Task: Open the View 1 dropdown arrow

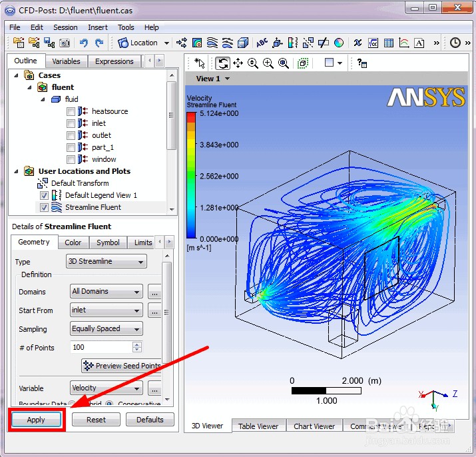Action: click(228, 79)
